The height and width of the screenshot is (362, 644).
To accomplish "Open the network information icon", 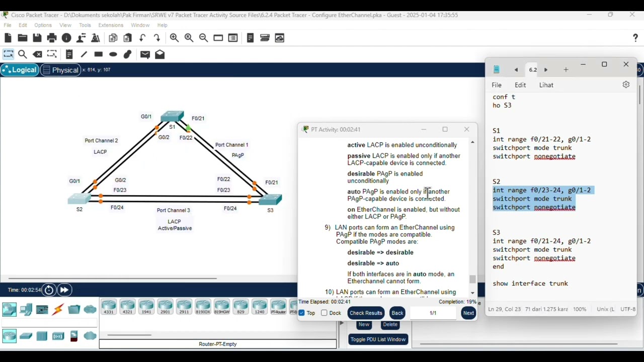I will pyautogui.click(x=66, y=38).
